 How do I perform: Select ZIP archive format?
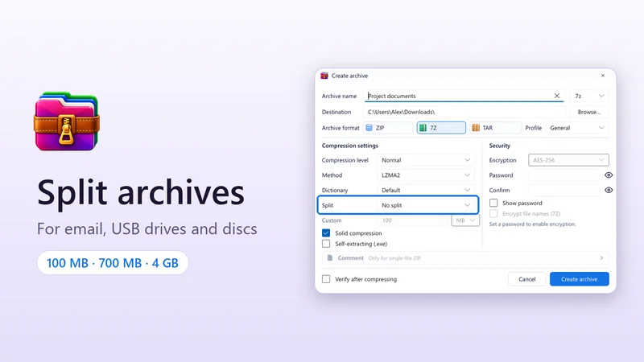point(388,128)
